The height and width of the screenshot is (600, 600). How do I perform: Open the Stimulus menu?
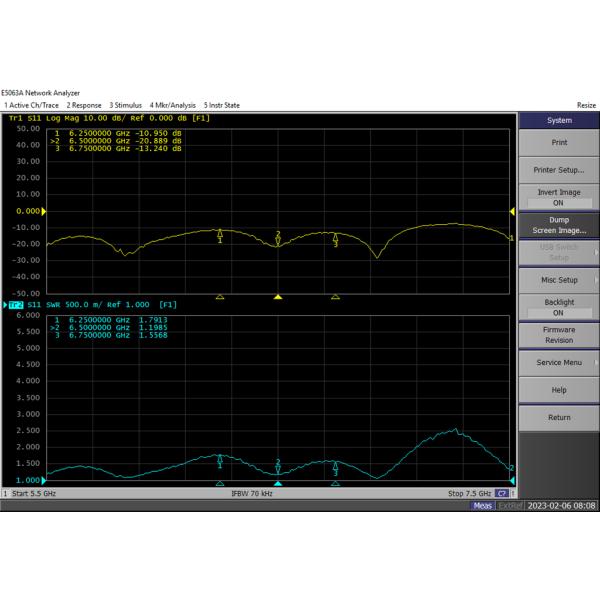(126, 105)
